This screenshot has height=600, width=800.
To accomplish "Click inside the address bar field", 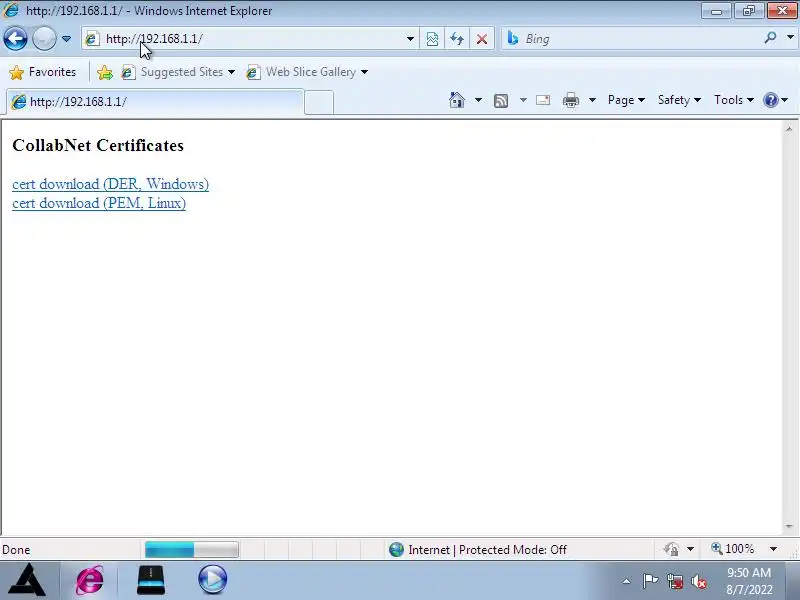I will (x=250, y=39).
